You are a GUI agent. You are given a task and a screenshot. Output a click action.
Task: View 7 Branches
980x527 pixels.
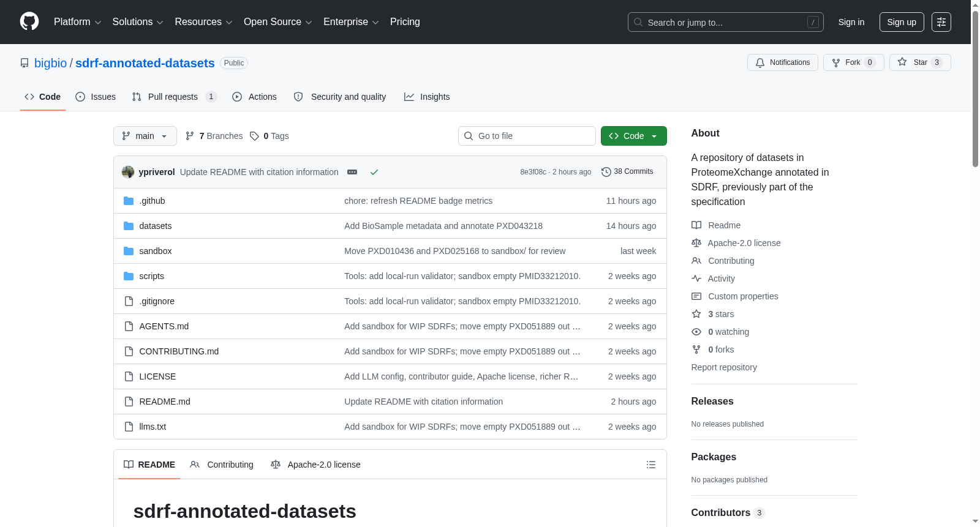pos(214,136)
